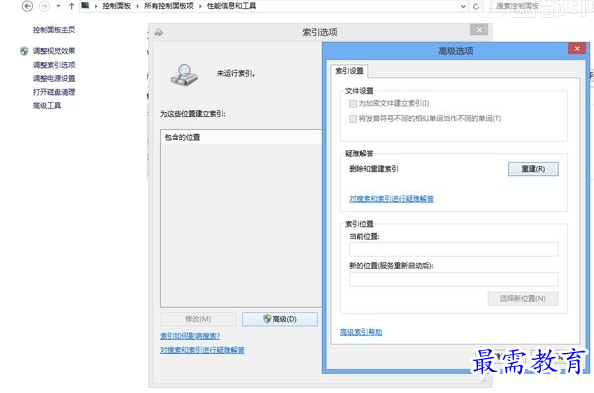Open 高级工具 link
Screen dimensions: 594x393
pyautogui.click(x=47, y=105)
